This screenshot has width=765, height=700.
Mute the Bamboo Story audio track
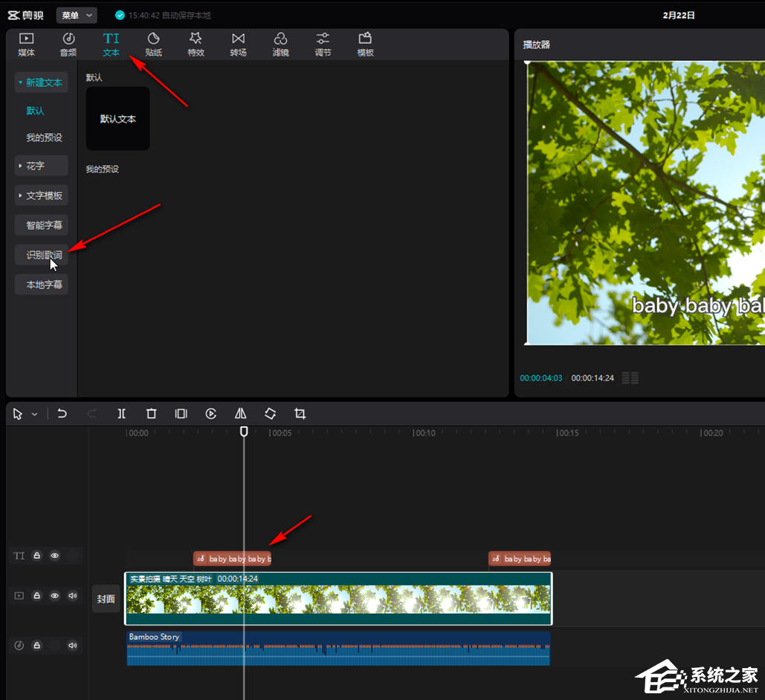tap(72, 646)
